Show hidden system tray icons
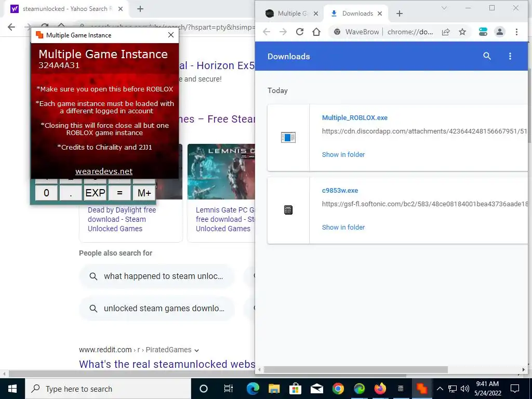The image size is (532, 399). tap(440, 389)
